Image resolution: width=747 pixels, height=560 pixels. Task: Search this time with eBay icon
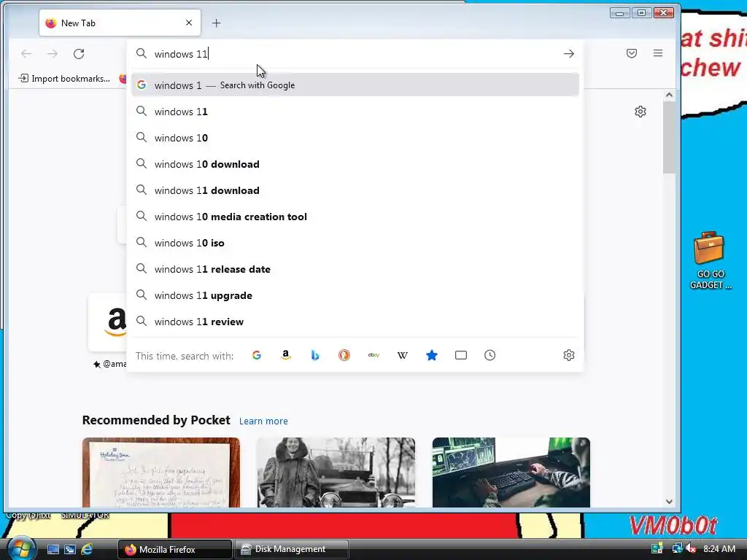373,355
